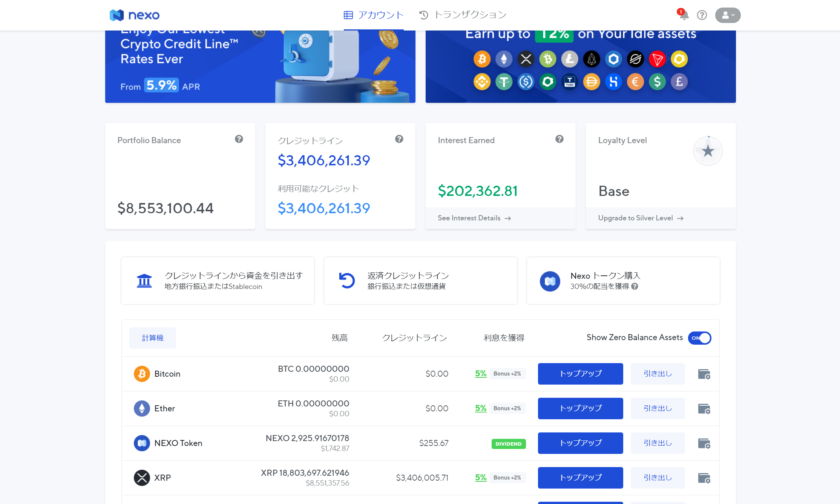Open 返済クレジットライン card
The width and height of the screenshot is (840, 504).
(420, 281)
